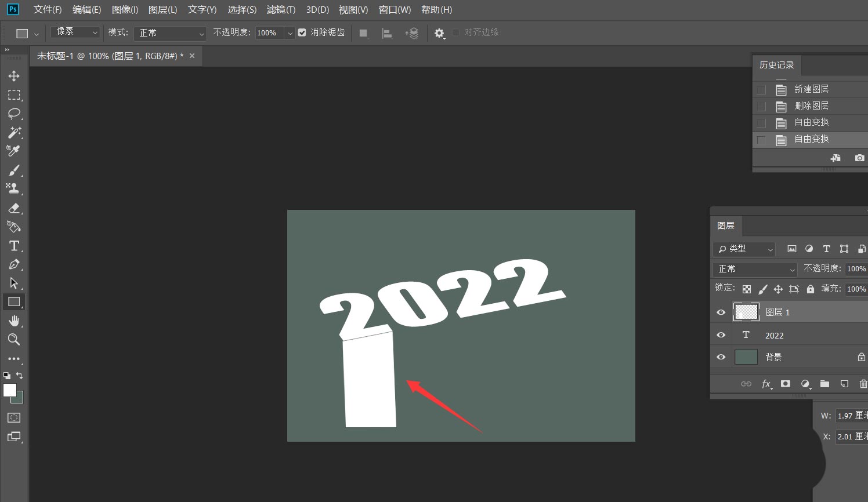The width and height of the screenshot is (868, 502).
Task: Create new snapshot camera icon
Action: tap(859, 158)
